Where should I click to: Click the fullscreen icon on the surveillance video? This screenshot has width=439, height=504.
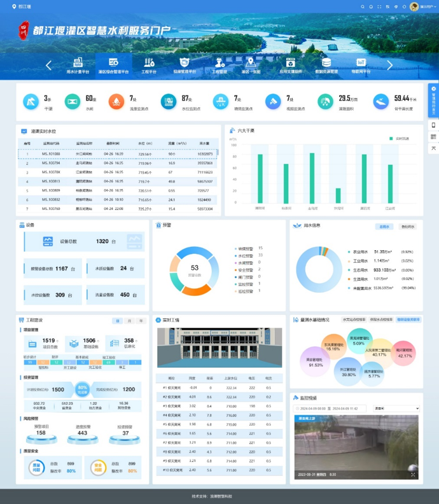tap(413, 475)
